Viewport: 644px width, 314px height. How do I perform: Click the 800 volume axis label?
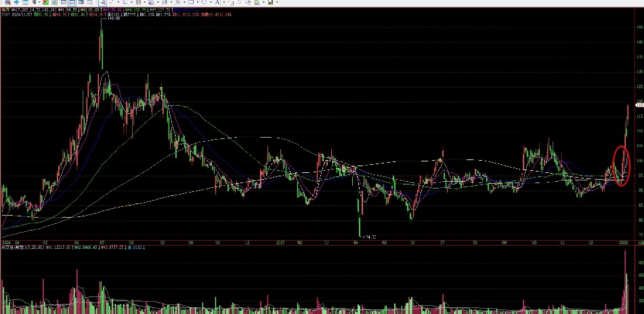coord(641,262)
